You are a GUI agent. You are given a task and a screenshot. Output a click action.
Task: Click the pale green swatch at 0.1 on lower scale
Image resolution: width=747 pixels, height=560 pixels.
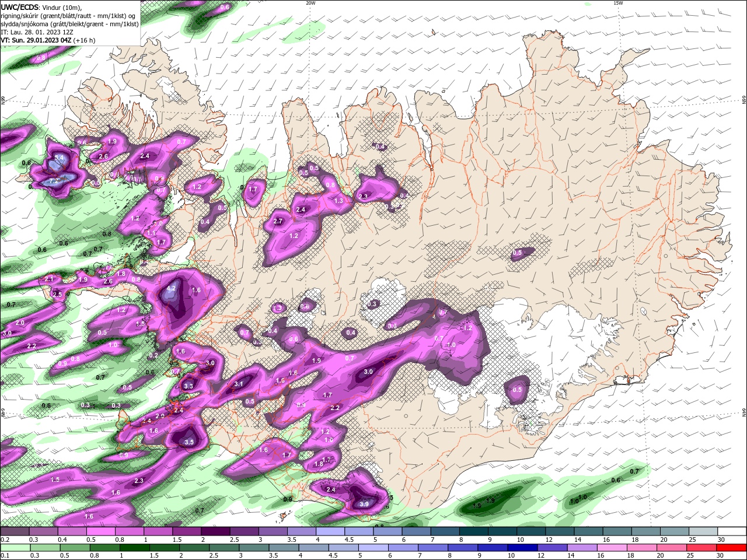pos(15,548)
